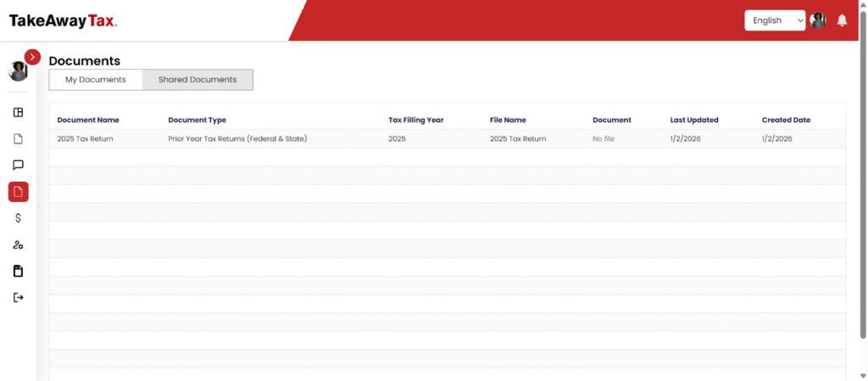Switch to the My Documents tab
Screen dimensions: 868x381
coord(96,80)
